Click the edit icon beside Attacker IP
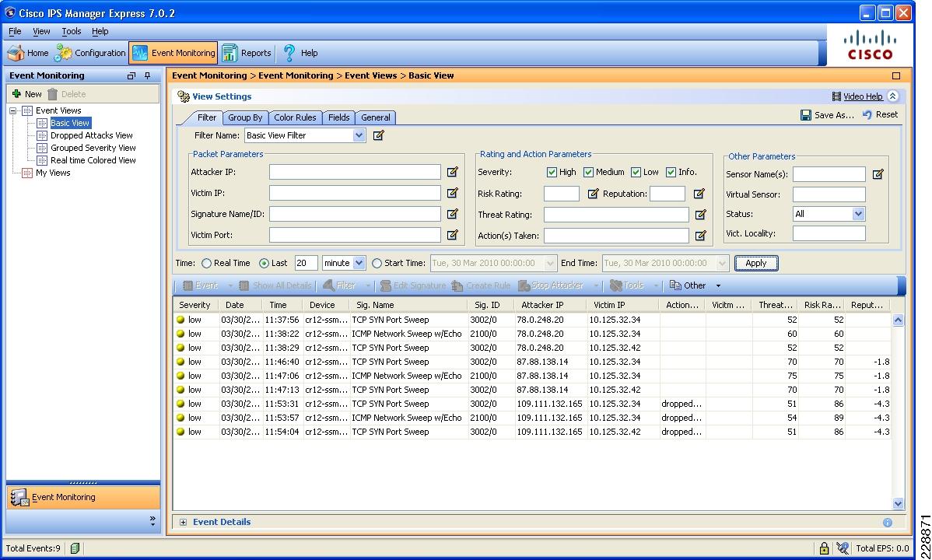The image size is (932, 560). click(x=452, y=172)
